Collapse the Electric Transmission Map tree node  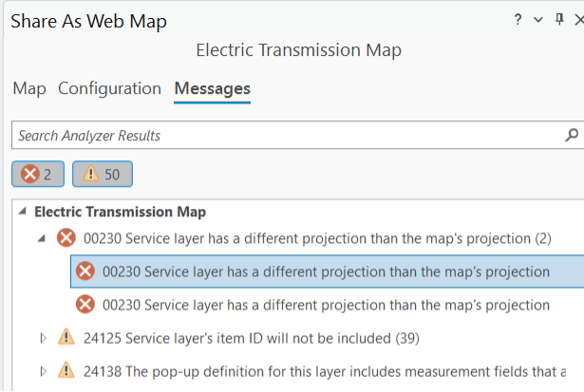[23, 213]
